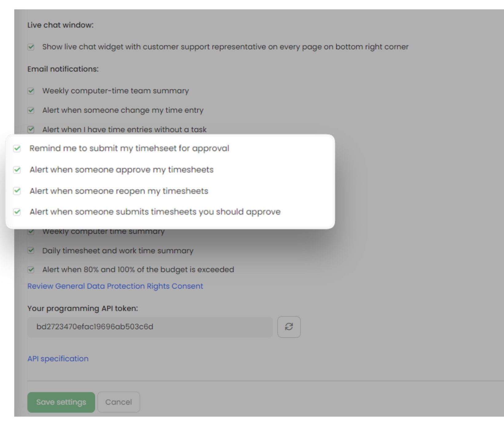
Task: Open Review General Data Protection Rights Consent
Action: tap(115, 286)
